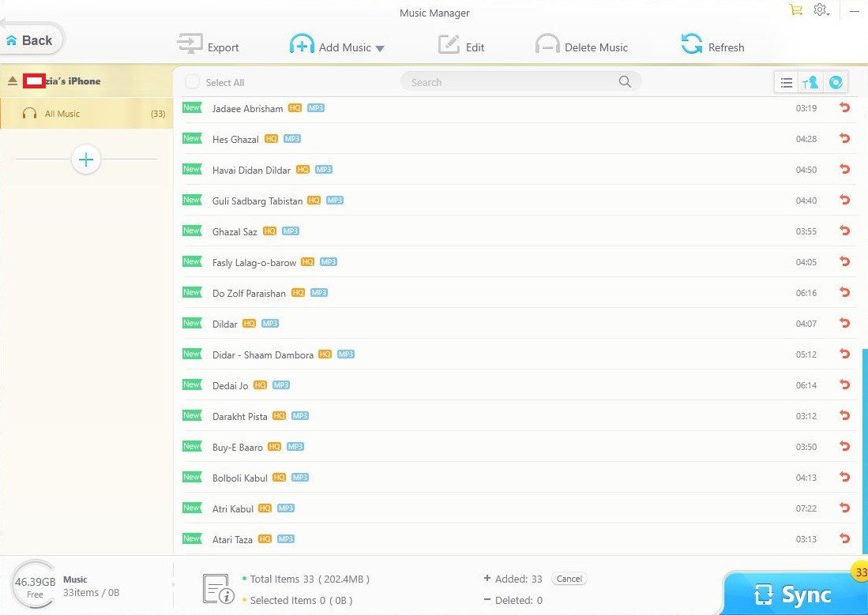Screen dimensions: 868x615
Task: Undo adding the Dildar song
Action: (x=844, y=323)
